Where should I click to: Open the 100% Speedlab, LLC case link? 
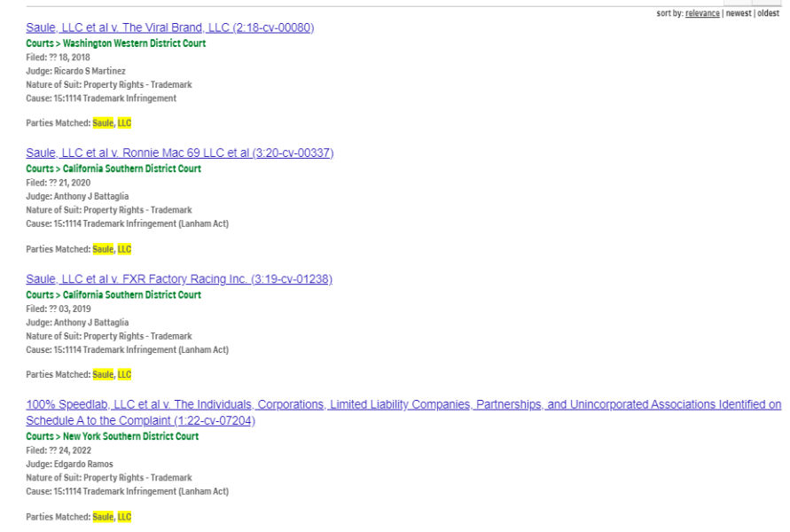pos(403,412)
